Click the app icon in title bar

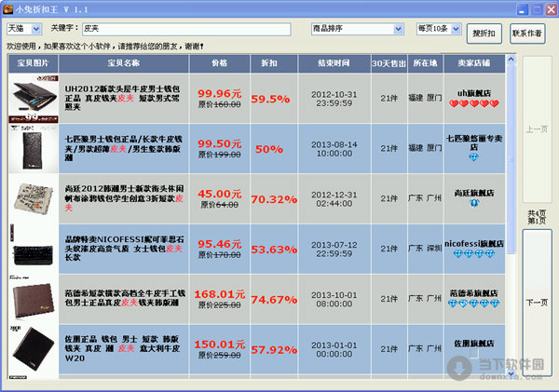click(x=7, y=9)
